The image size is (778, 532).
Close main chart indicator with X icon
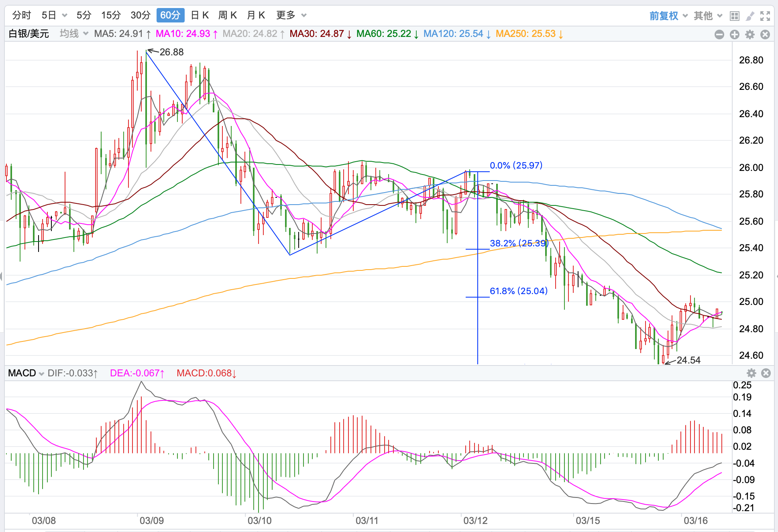(765, 35)
